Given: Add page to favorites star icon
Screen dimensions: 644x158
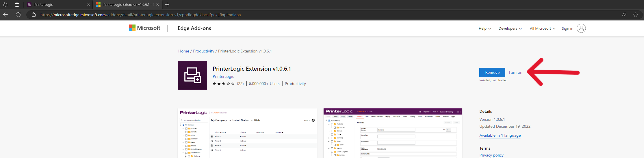Looking at the screenshot, I should (x=636, y=15).
